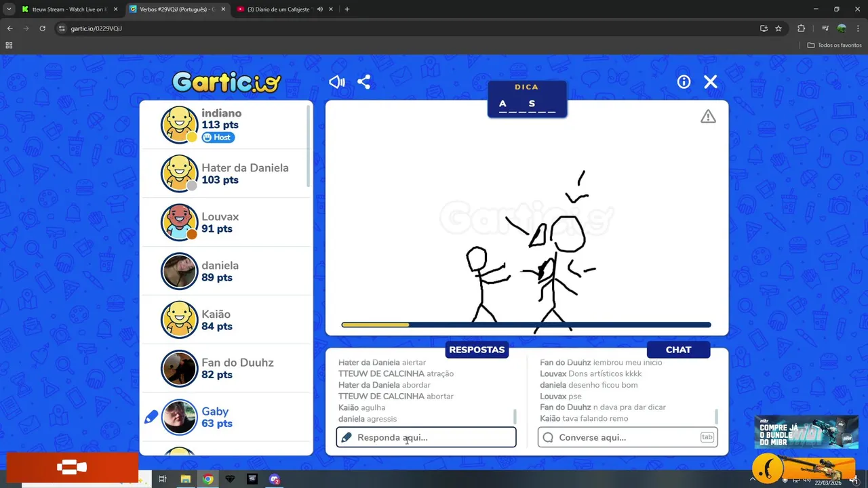
Task: Click Hater da Daniela's avatar
Action: pos(179,174)
